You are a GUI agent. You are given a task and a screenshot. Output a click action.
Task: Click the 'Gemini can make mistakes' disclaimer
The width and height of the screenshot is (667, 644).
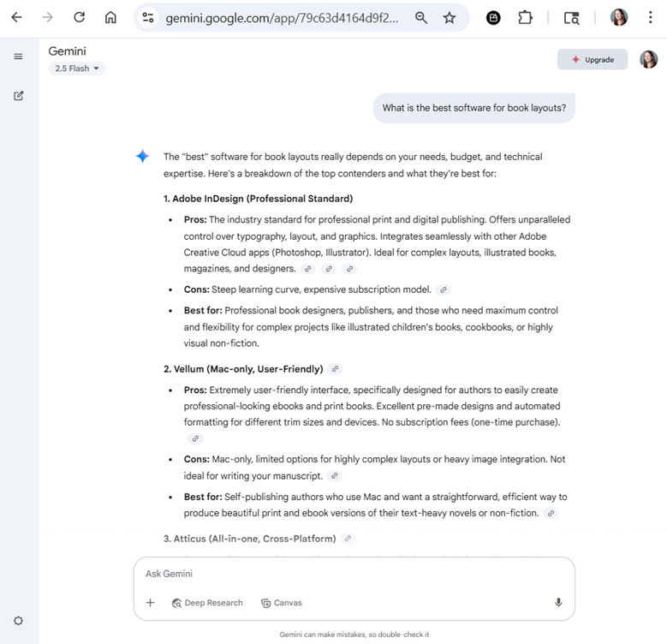tap(354, 635)
